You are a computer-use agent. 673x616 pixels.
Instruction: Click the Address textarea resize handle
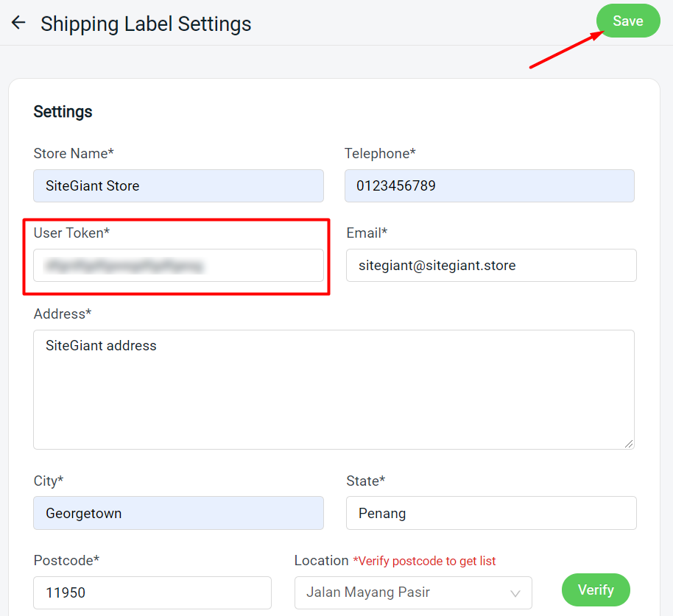click(629, 443)
